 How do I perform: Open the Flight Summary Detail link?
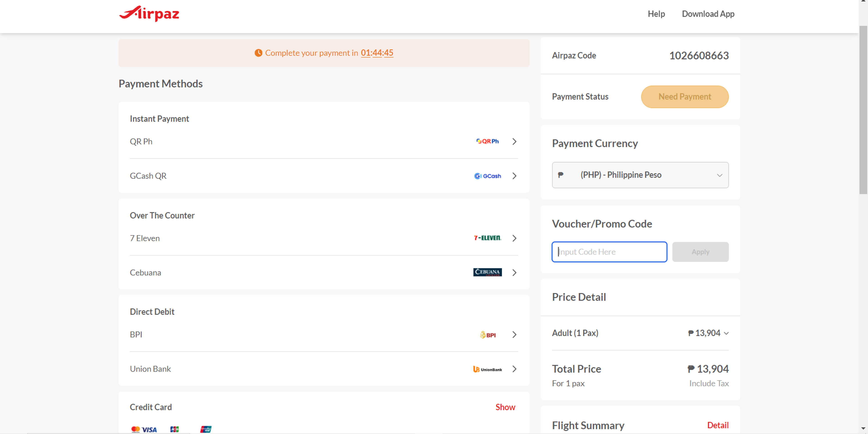pyautogui.click(x=718, y=425)
